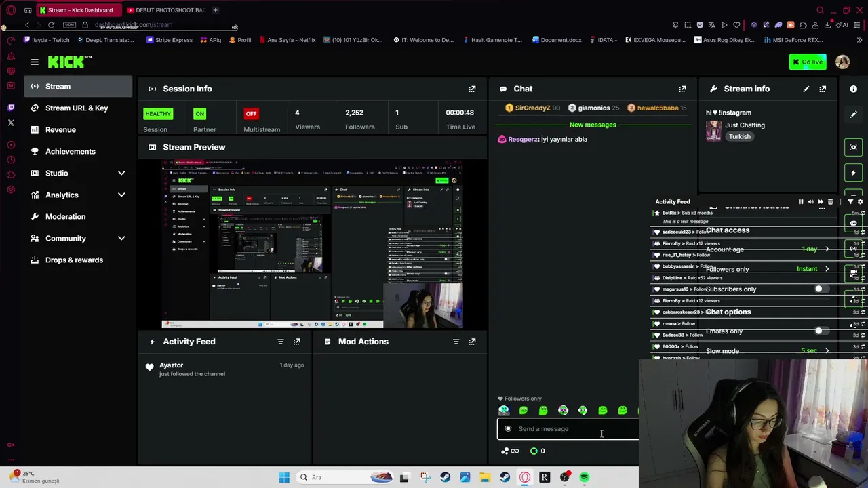This screenshot has width=868, height=488.
Task: Open the Ayaztor follower entry
Action: [x=225, y=369]
